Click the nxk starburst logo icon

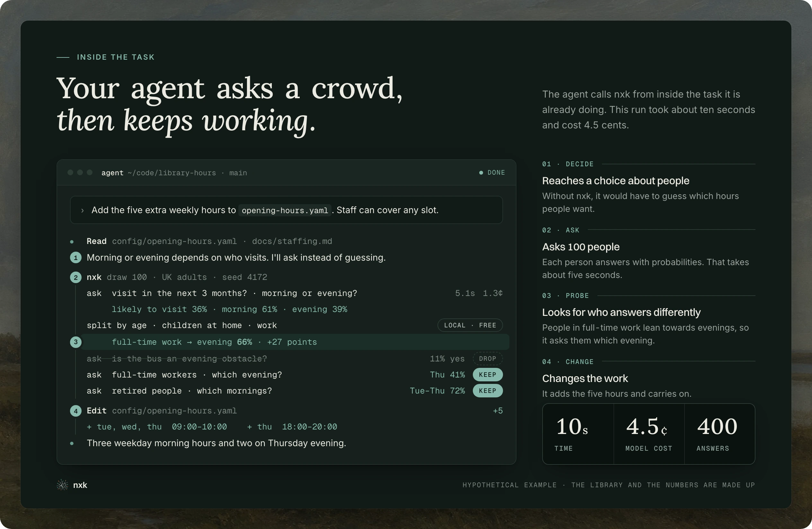point(62,485)
